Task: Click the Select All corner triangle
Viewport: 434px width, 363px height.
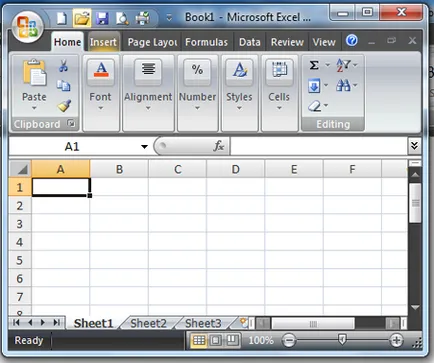Action: pos(20,169)
